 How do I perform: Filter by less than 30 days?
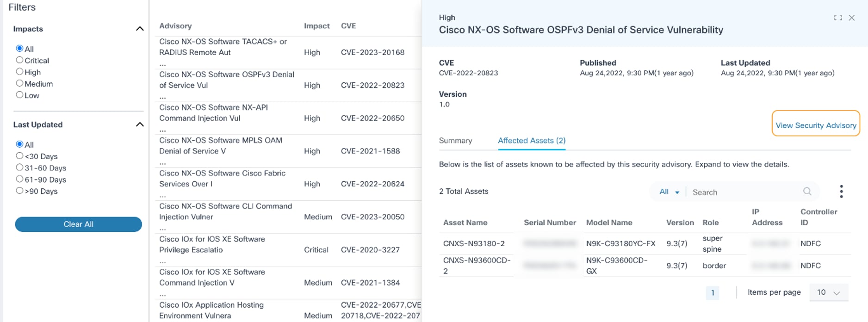(x=19, y=156)
